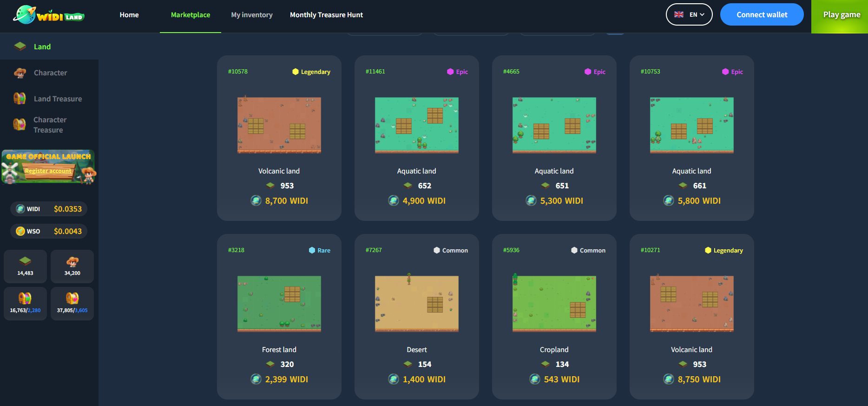Click Epic badge on card #4665

[x=595, y=72]
